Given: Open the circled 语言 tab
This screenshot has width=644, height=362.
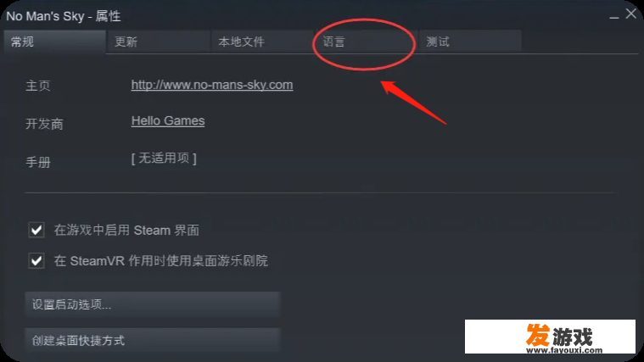Looking at the screenshot, I should pos(366,42).
